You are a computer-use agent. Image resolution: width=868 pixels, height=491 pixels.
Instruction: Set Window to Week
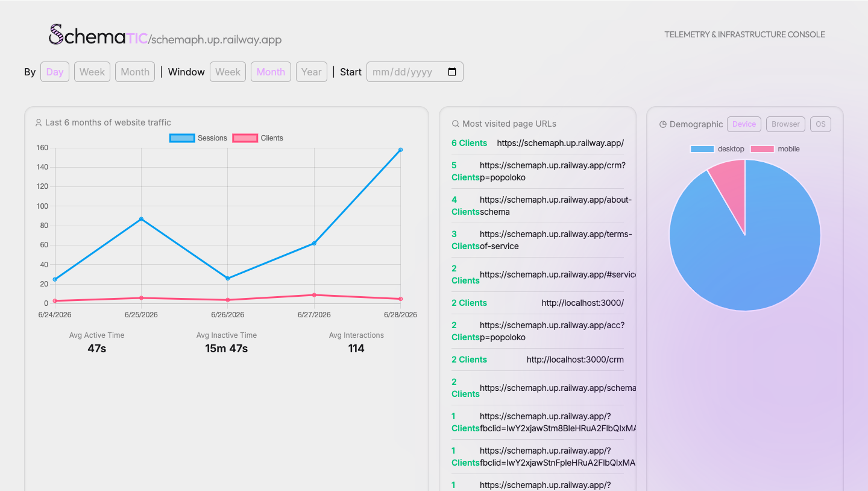(x=228, y=72)
